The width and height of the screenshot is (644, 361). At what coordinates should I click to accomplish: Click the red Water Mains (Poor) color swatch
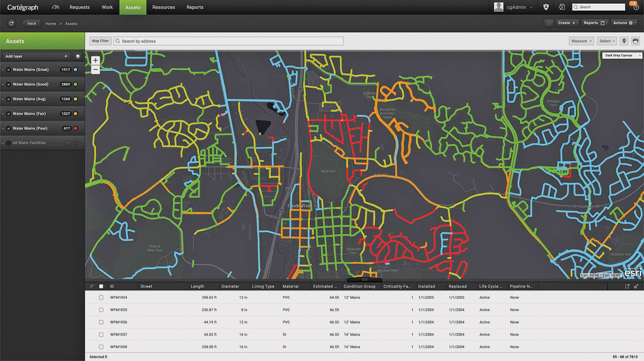(x=76, y=128)
